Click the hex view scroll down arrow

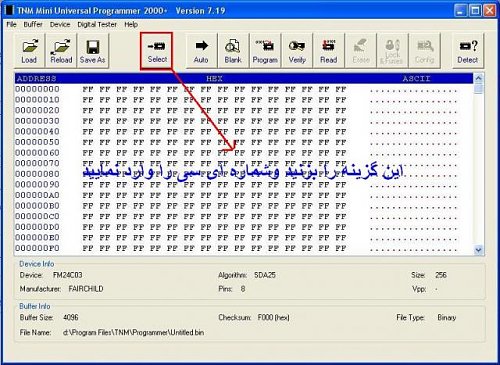tap(478, 250)
